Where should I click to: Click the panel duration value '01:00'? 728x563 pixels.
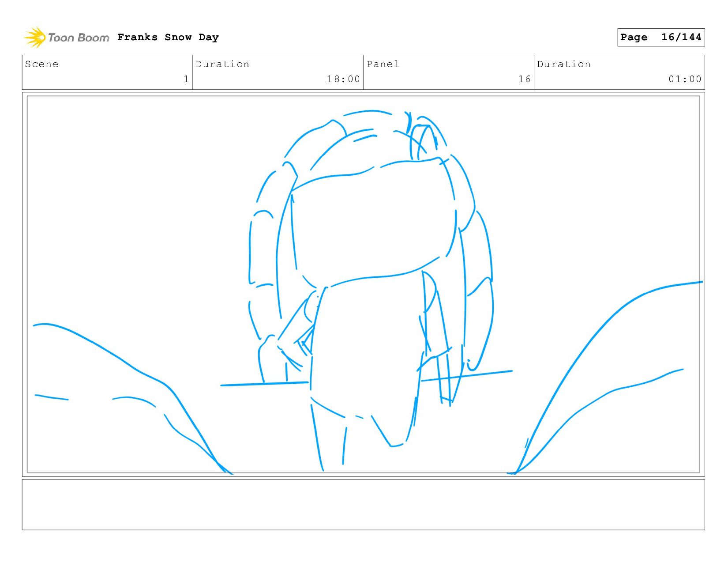click(685, 79)
